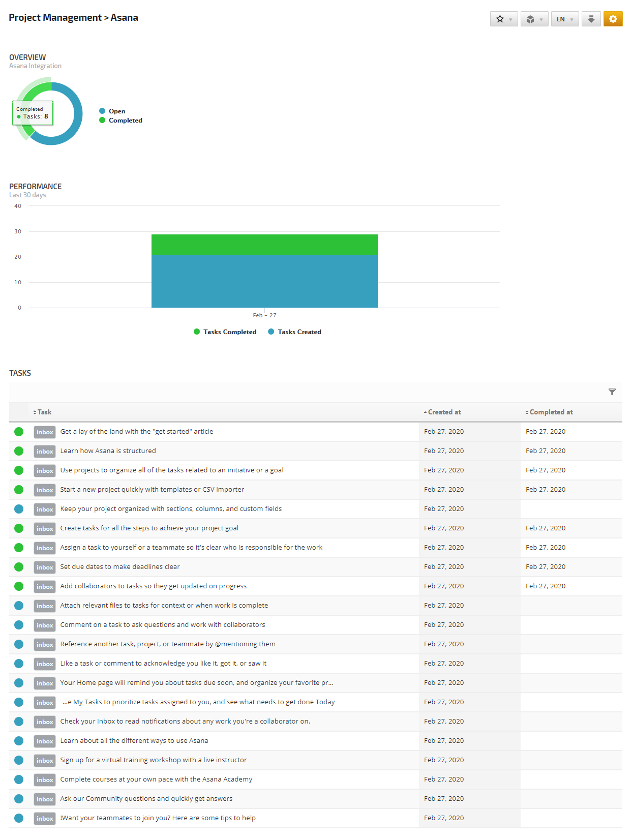Open task 'Attach relevant files to tasks'
The image size is (633, 840).
pyautogui.click(x=164, y=606)
